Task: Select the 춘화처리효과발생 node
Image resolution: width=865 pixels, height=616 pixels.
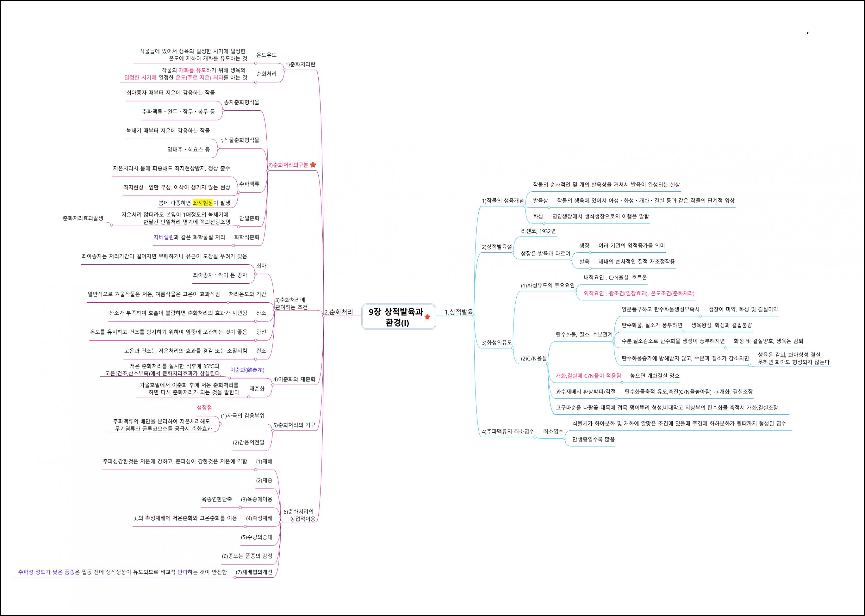Action: tap(83, 218)
